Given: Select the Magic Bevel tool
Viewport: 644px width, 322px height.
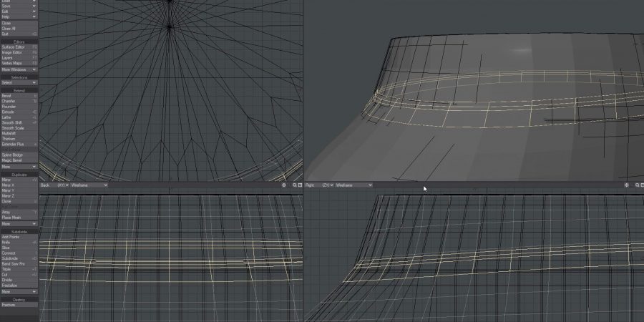Looking at the screenshot, I should [19, 160].
